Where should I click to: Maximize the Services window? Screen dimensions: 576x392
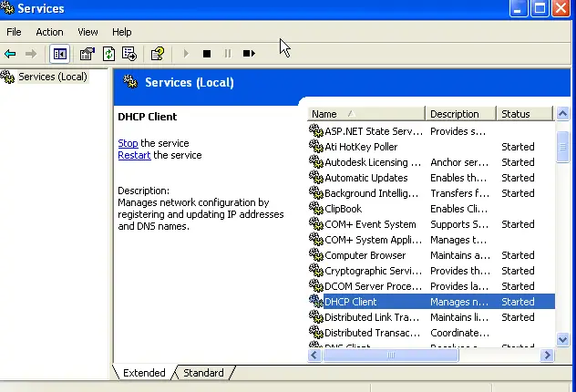[x=540, y=8]
